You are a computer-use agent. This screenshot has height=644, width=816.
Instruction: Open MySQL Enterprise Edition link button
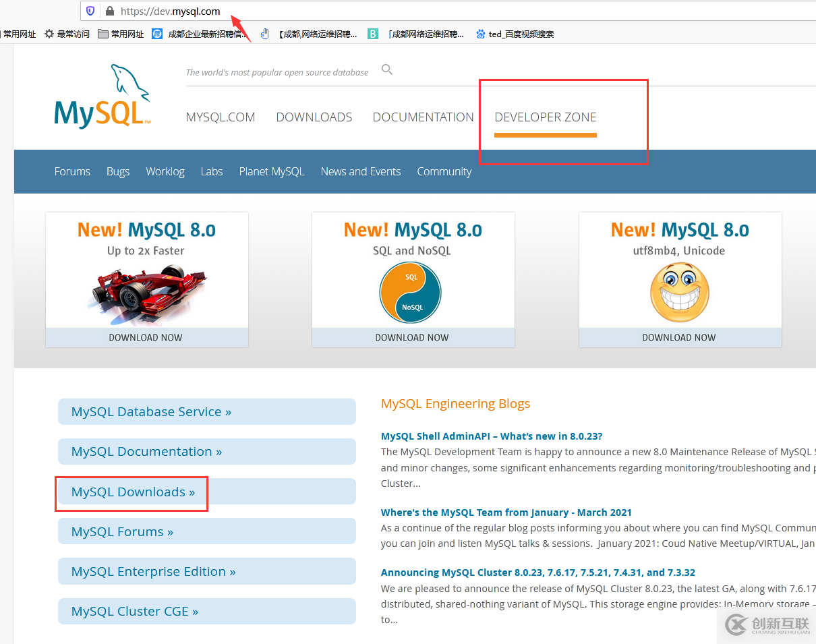tap(206, 571)
